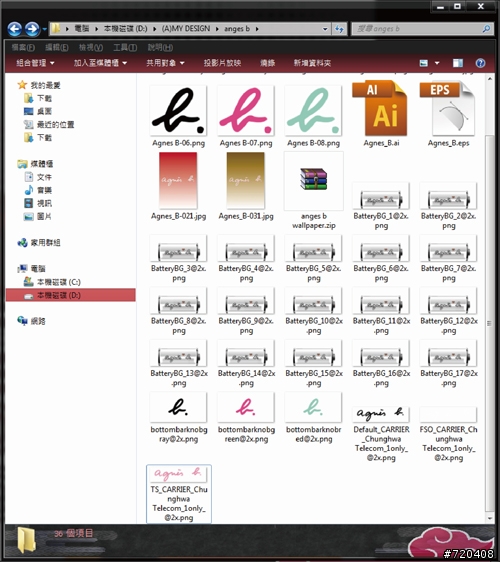Select FSO_CARRIER_Chunghwa Telecom file

448,434
